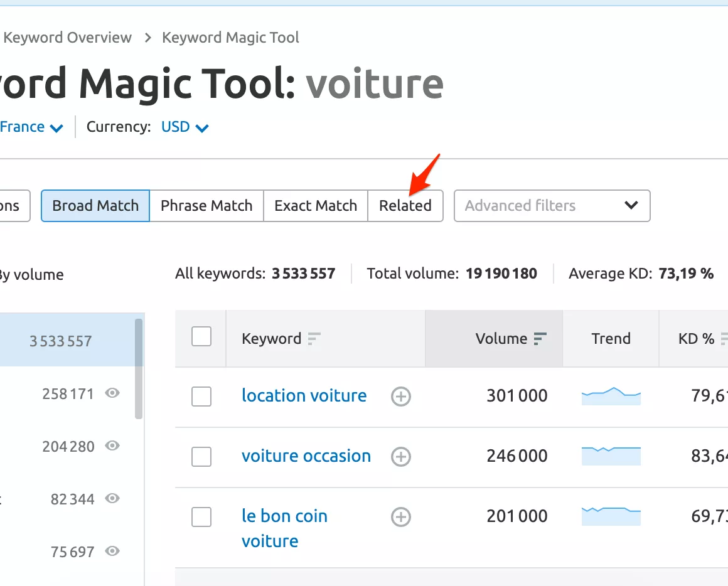Select checkbox for 'voiture occasion' row
The width and height of the screenshot is (728, 586).
coord(201,457)
